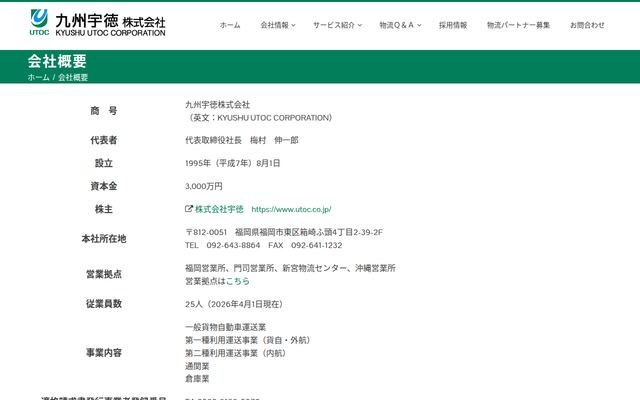Click the 第一種利用運送事業（貨自・外航）line
640x400 pixels.
tap(249, 340)
